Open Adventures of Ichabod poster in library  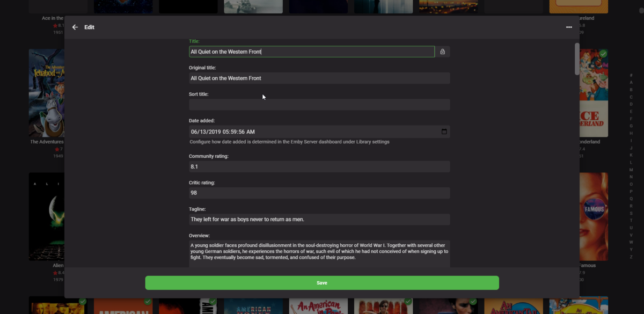click(47, 93)
